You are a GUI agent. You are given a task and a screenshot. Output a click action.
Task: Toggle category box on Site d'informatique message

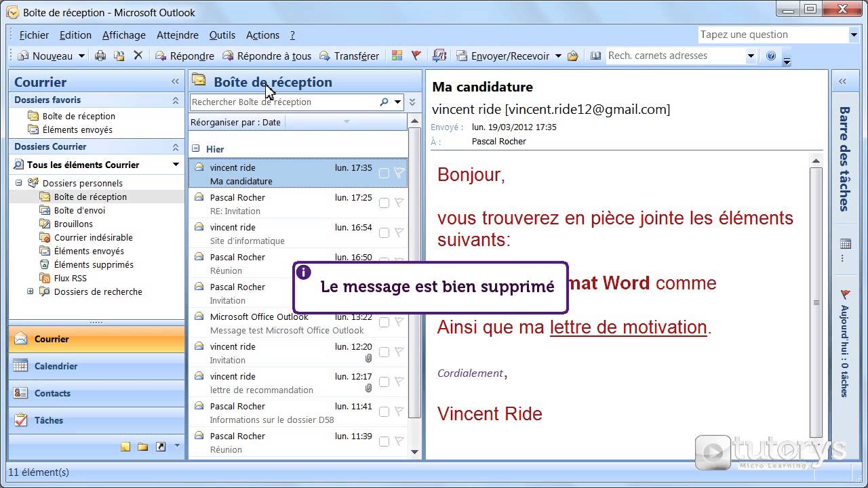tap(384, 232)
